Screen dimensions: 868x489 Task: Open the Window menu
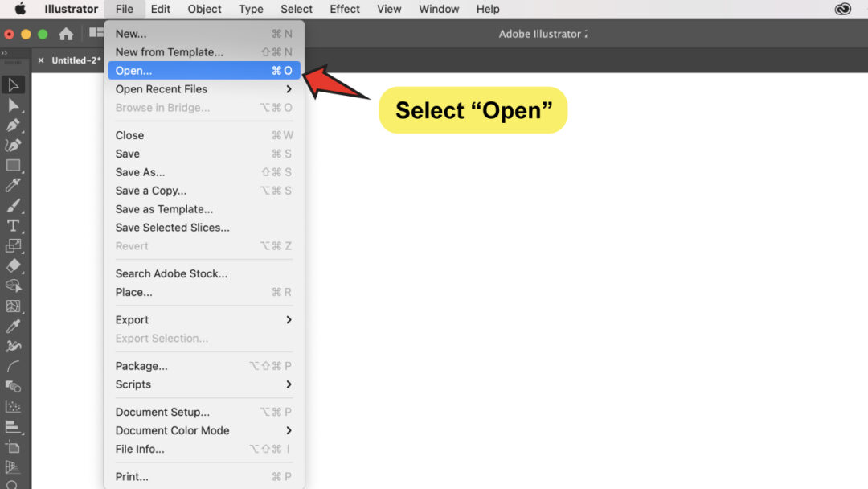point(439,9)
